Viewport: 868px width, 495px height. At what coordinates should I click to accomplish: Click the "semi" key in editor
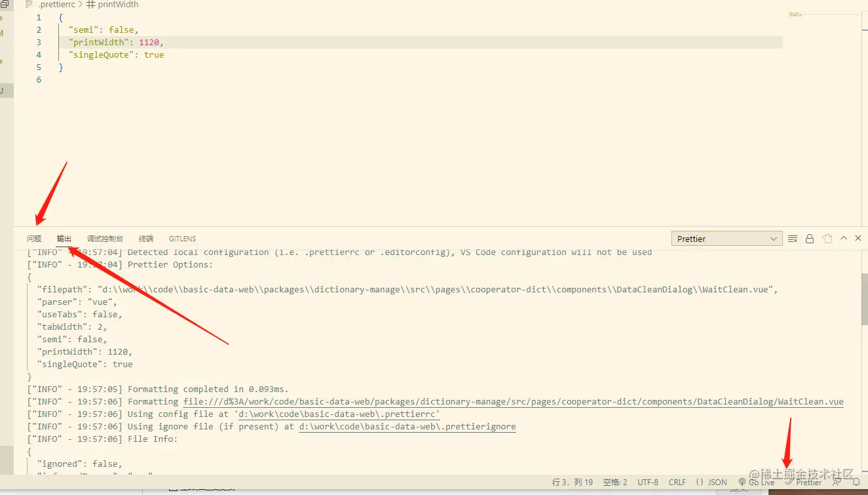[x=83, y=30]
